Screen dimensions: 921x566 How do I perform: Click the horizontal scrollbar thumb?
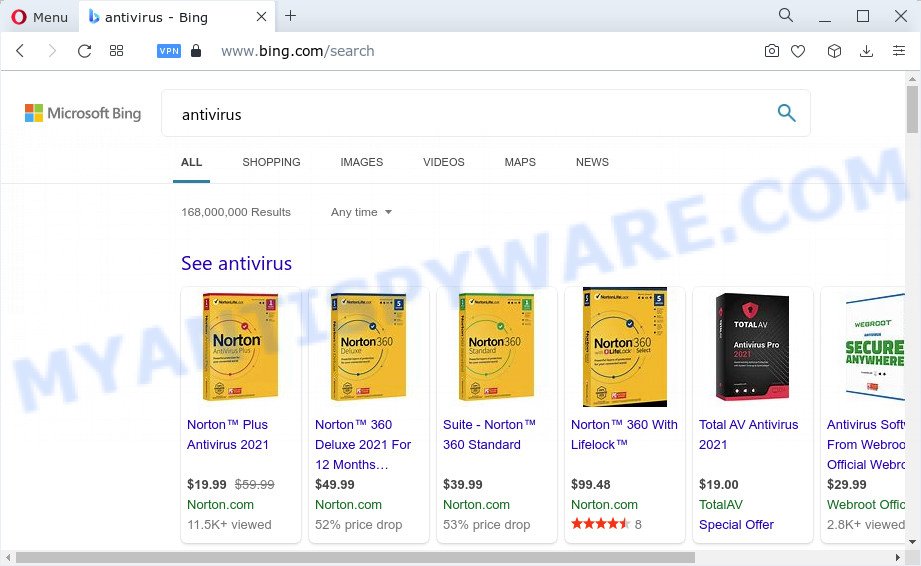click(355, 557)
